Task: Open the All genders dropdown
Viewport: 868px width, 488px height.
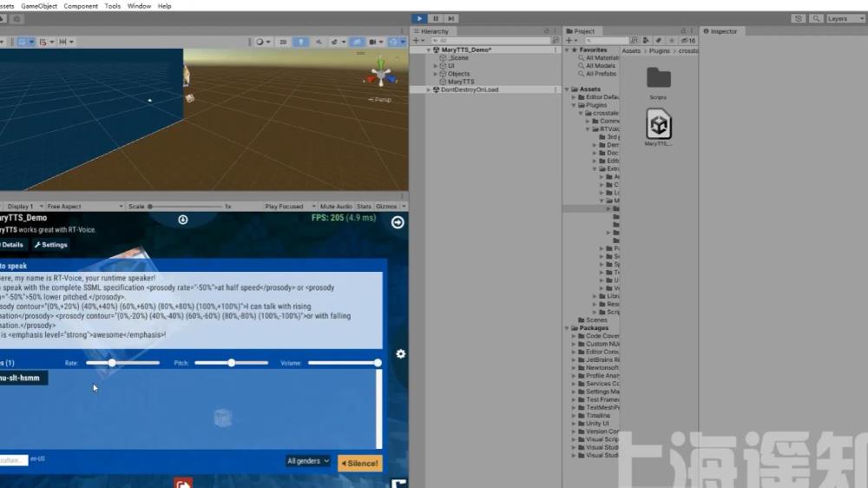Action: (x=308, y=461)
